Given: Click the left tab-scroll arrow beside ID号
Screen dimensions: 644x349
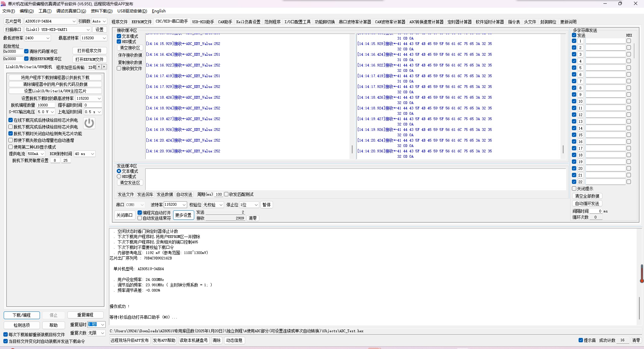Looking at the screenshot, I should (x=99, y=67).
